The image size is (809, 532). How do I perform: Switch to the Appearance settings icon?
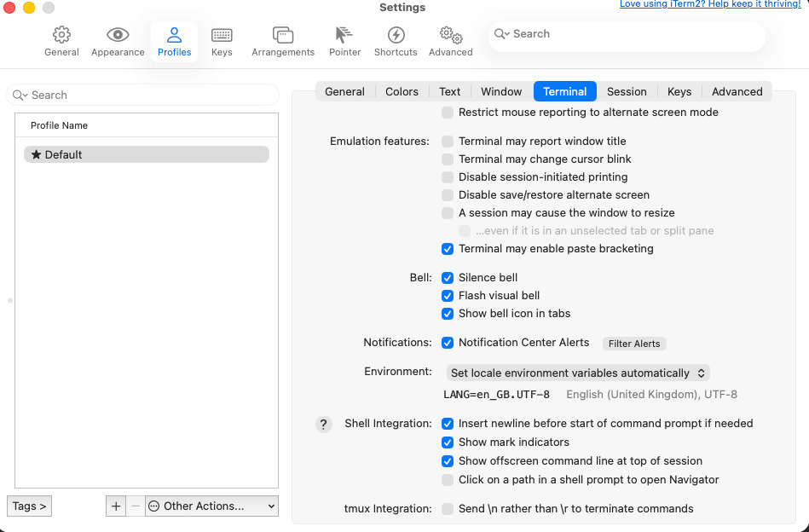(x=117, y=38)
